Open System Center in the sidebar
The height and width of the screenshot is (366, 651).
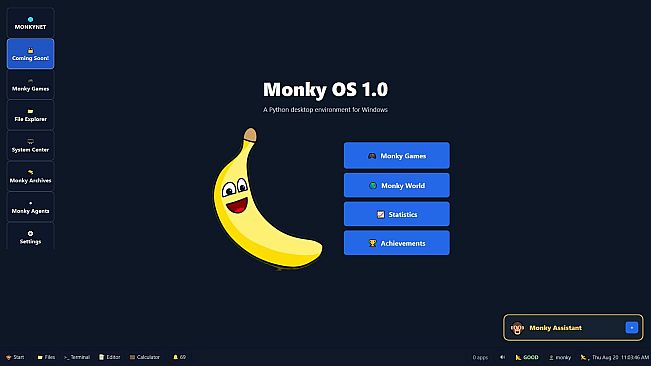click(30, 146)
